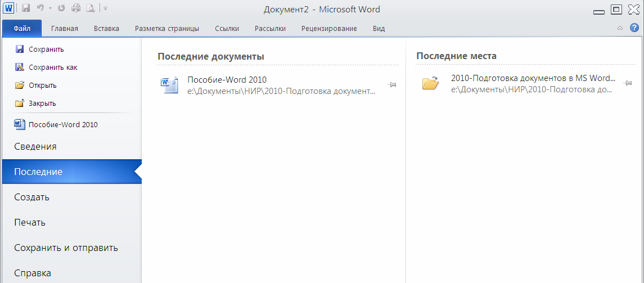Maximize the Word window

point(616,9)
